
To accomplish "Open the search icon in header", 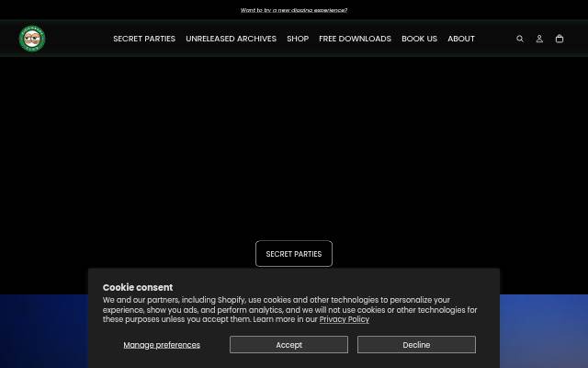I will pyautogui.click(x=520, y=39).
